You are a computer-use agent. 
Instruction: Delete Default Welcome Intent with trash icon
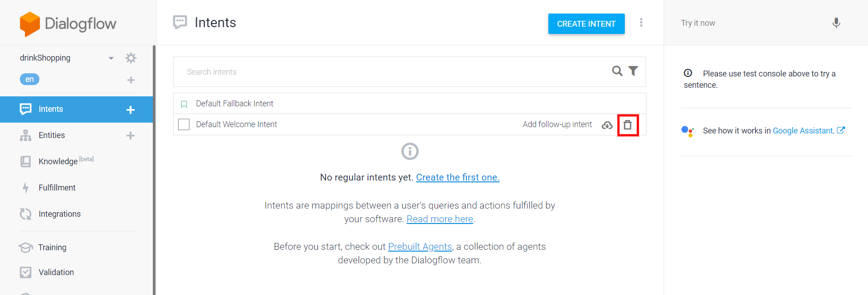pyautogui.click(x=627, y=125)
